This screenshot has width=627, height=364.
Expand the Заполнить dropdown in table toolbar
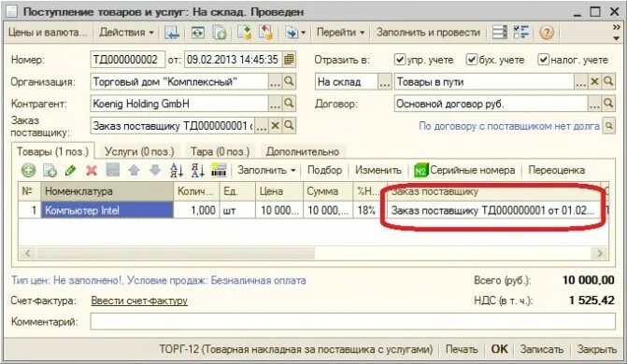(x=266, y=170)
